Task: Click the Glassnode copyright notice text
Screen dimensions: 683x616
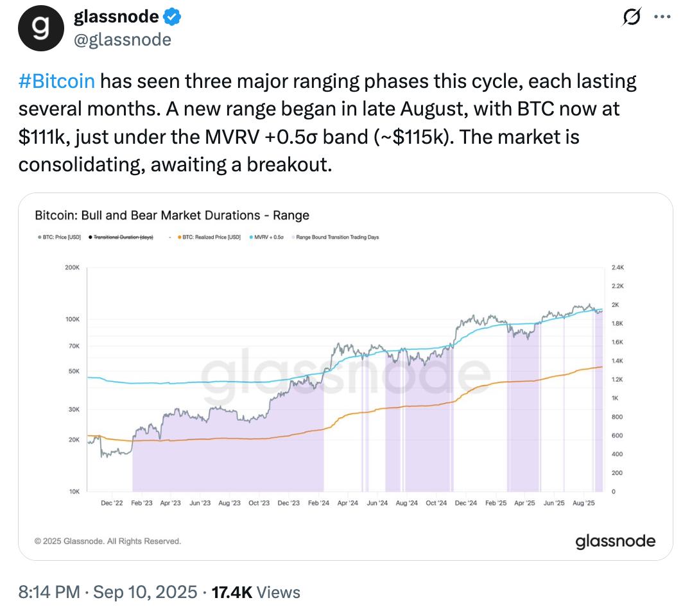Action: 108,541
